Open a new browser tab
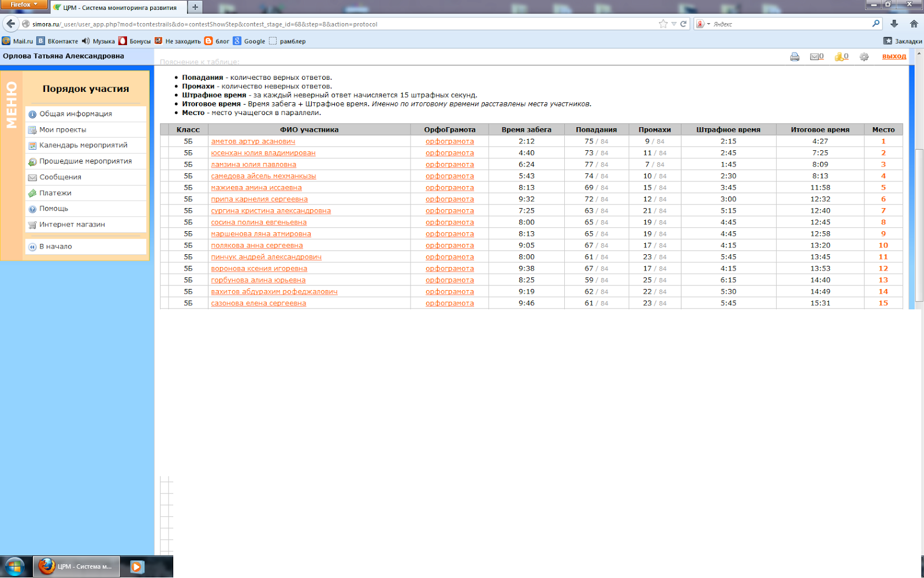The width and height of the screenshot is (924, 578). [195, 7]
